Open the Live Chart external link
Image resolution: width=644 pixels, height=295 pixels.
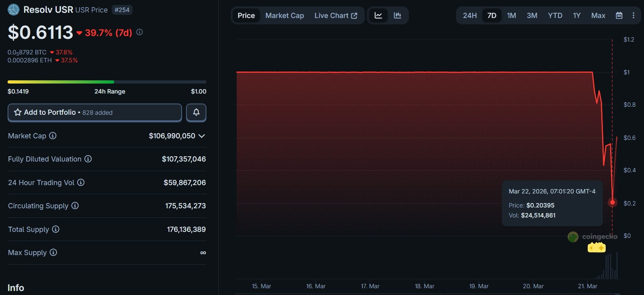(x=336, y=16)
